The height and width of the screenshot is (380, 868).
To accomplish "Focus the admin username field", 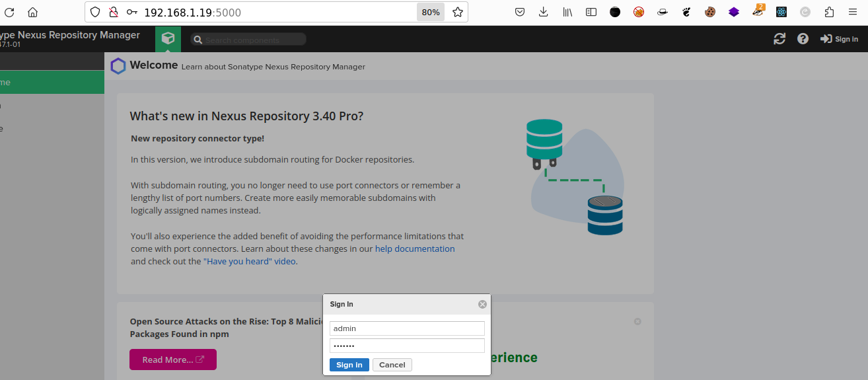I will click(407, 328).
